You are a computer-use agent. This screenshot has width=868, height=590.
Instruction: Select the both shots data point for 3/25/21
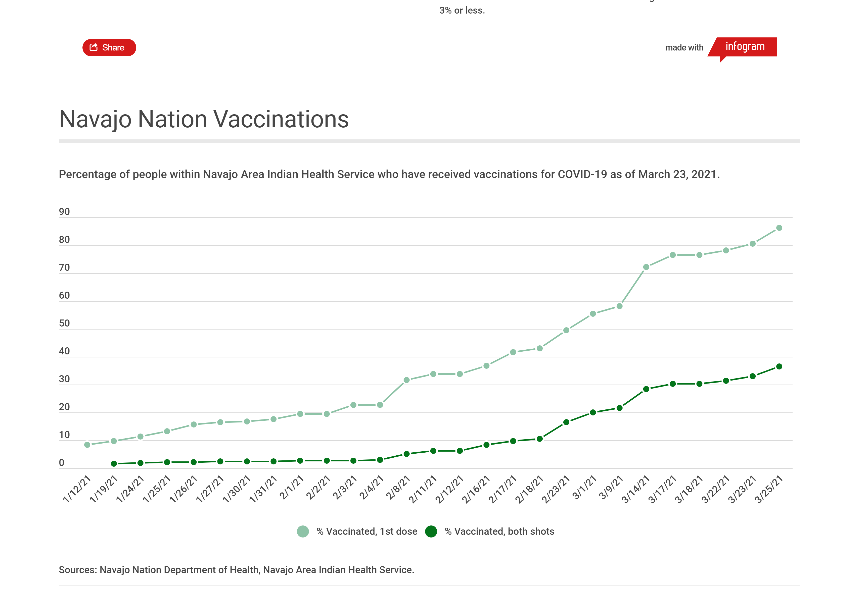[x=779, y=366]
